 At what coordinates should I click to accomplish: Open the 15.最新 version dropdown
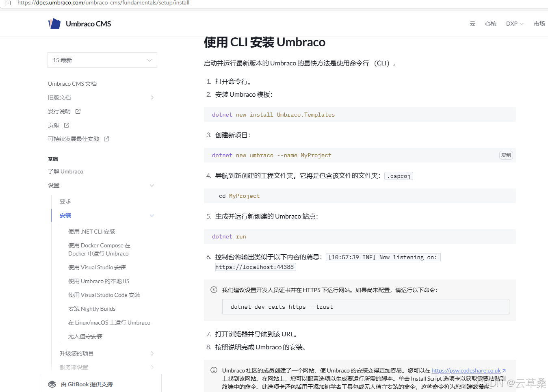[102, 60]
